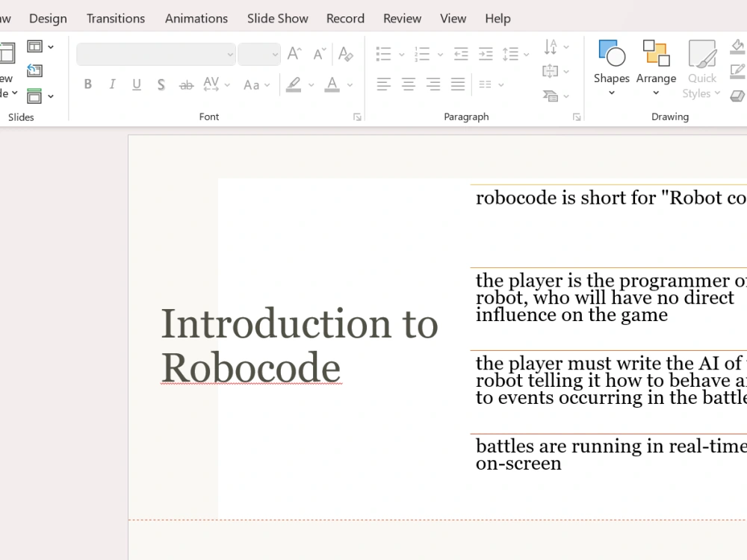
Task: Open the Help tab
Action: pyautogui.click(x=498, y=19)
